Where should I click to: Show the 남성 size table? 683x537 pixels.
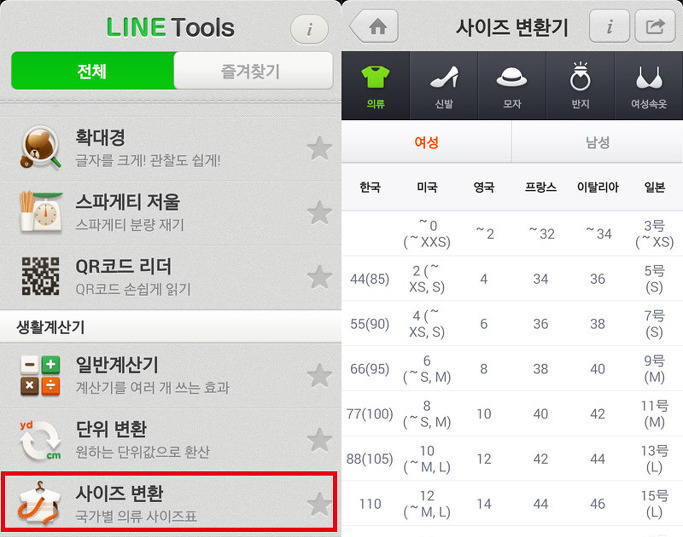(x=597, y=142)
